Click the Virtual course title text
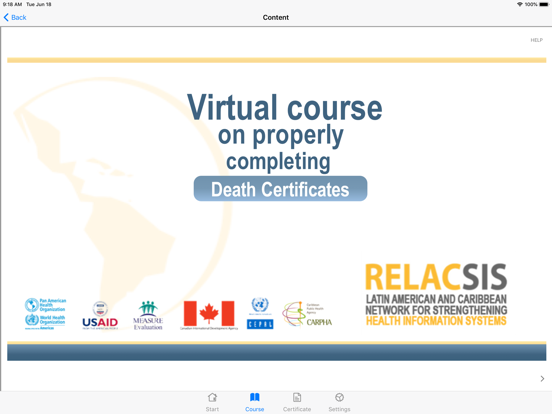 284,107
